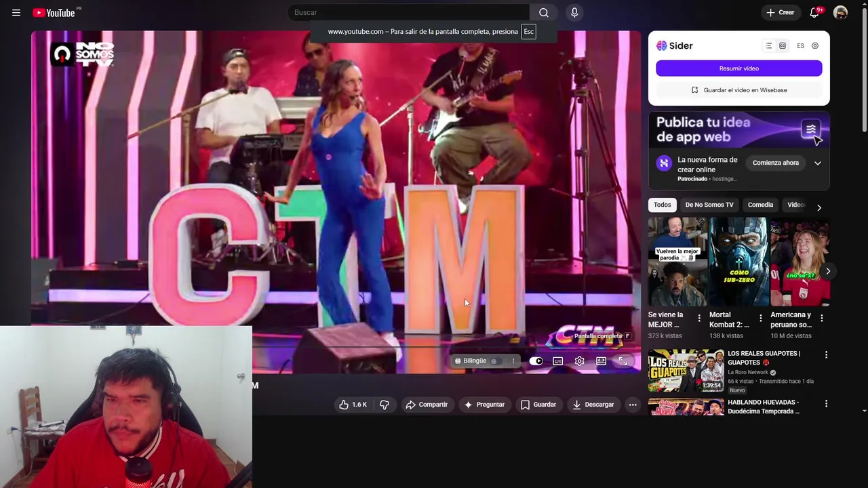Select the Comedia filter chip

tap(760, 205)
